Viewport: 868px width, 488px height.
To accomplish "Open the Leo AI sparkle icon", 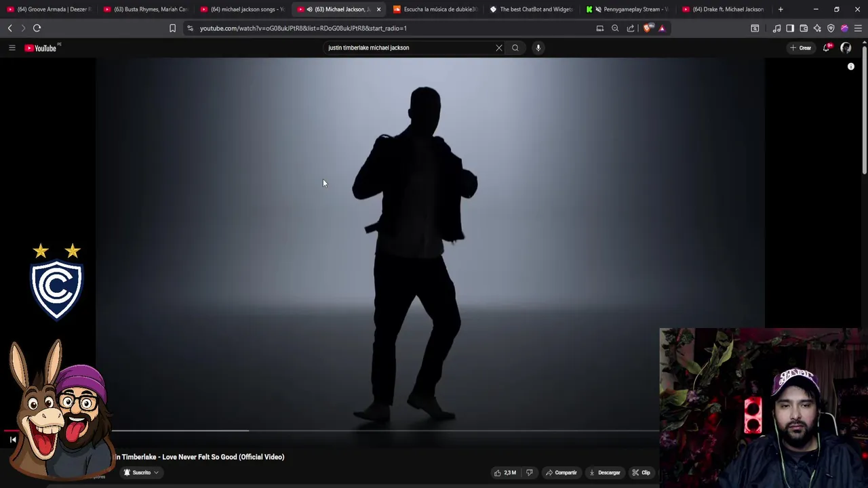I will (817, 28).
